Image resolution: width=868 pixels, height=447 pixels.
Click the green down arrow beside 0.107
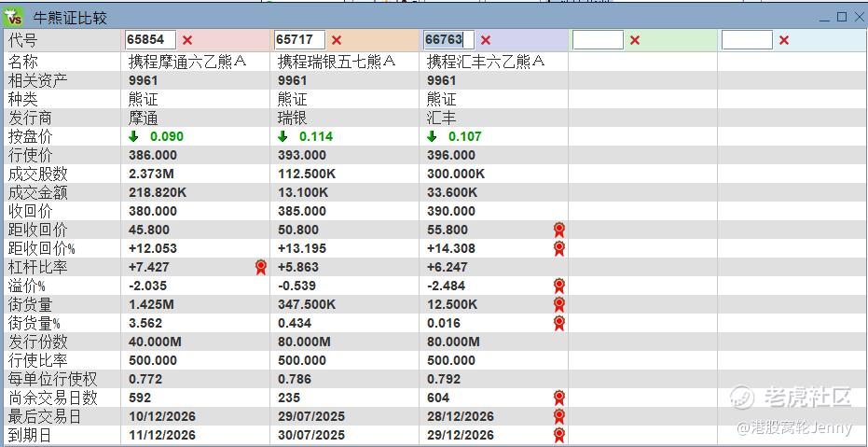[432, 136]
